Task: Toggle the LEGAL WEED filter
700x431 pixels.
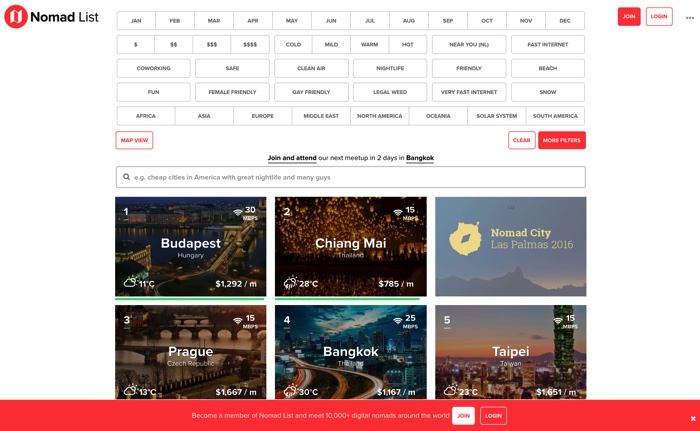Action: tap(390, 92)
